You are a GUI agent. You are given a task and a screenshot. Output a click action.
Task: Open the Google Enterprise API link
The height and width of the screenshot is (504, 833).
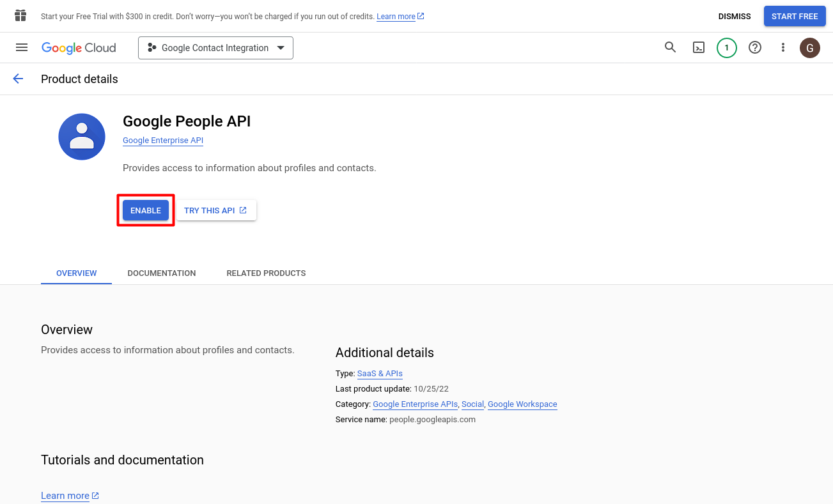point(163,141)
